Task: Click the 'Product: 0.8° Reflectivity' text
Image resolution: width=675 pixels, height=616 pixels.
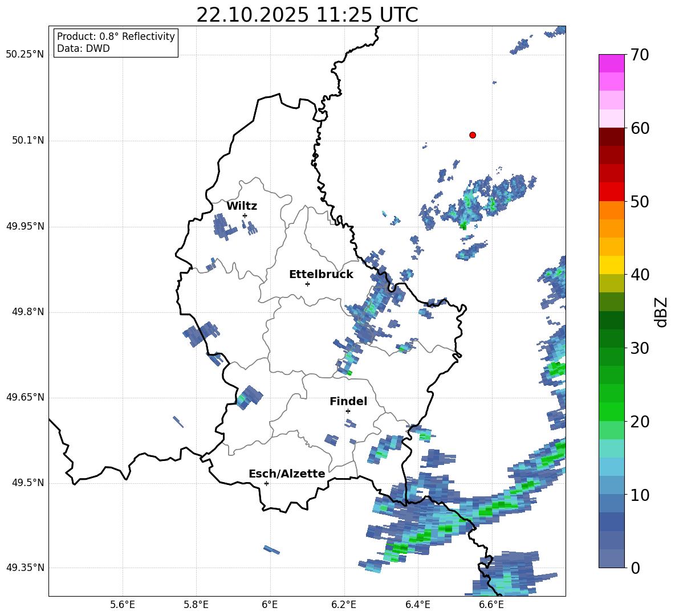Action: pos(116,36)
